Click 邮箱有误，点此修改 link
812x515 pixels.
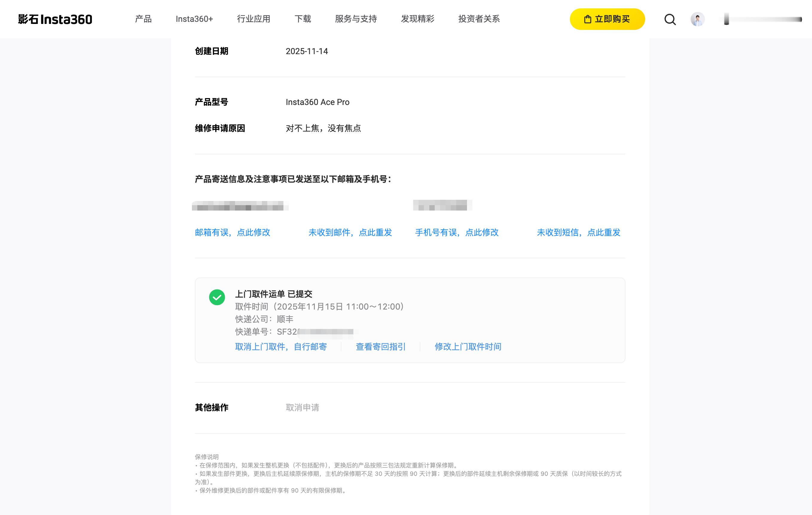pyautogui.click(x=232, y=232)
